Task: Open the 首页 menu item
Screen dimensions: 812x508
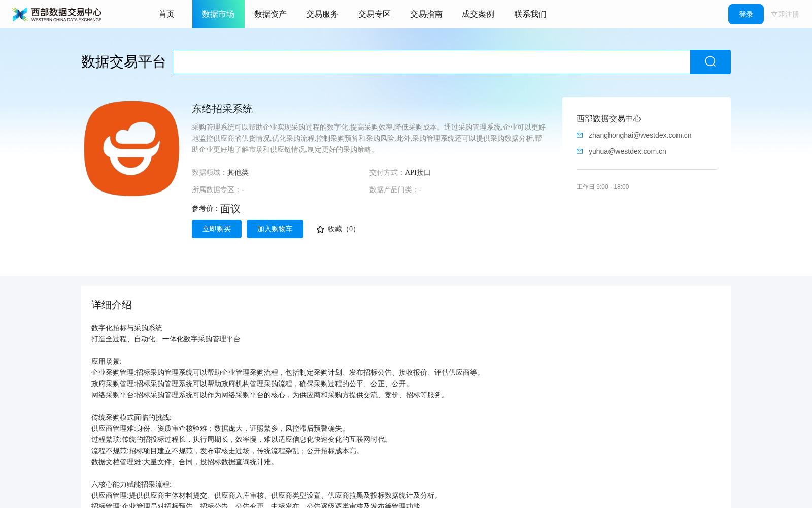Action: (x=166, y=14)
